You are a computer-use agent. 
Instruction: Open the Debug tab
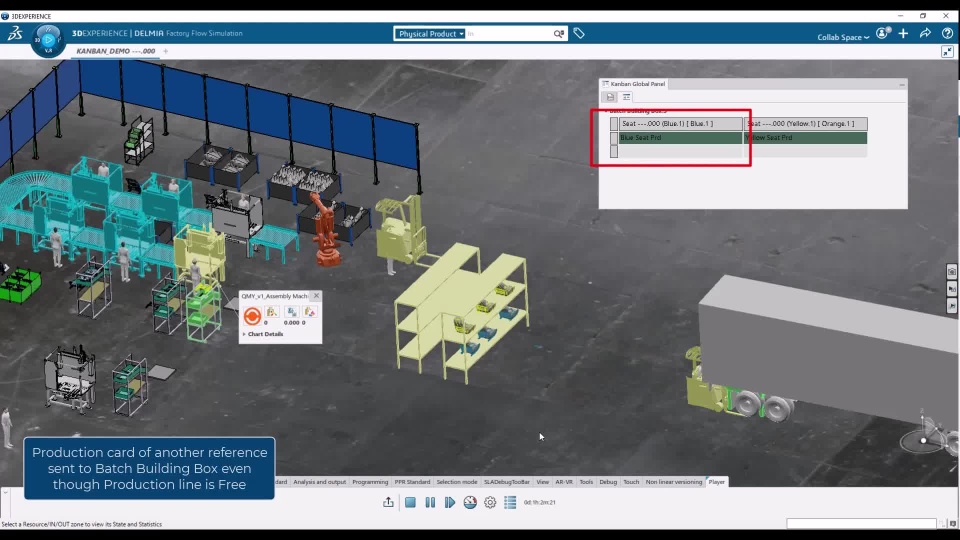tap(608, 482)
